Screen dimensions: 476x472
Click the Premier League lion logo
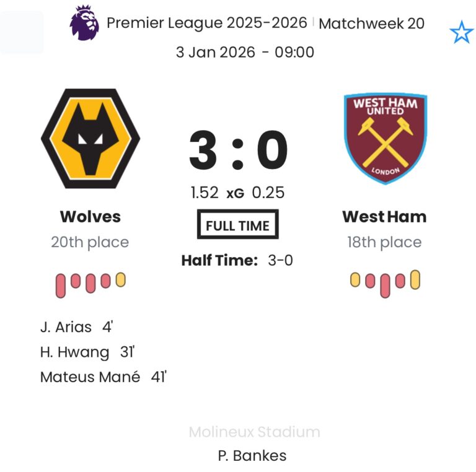[x=84, y=22]
